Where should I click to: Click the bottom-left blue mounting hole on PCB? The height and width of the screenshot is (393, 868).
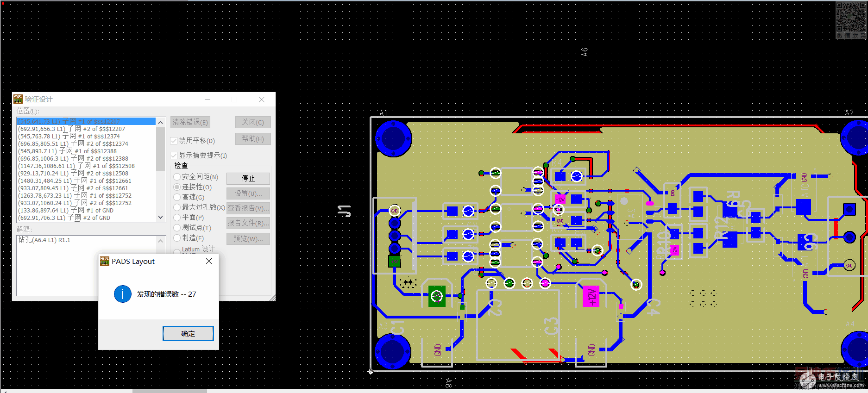[392, 350]
